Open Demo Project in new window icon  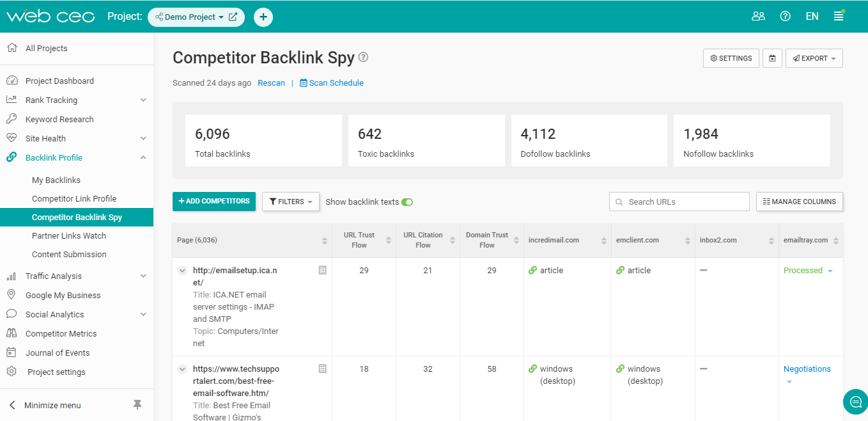click(233, 17)
